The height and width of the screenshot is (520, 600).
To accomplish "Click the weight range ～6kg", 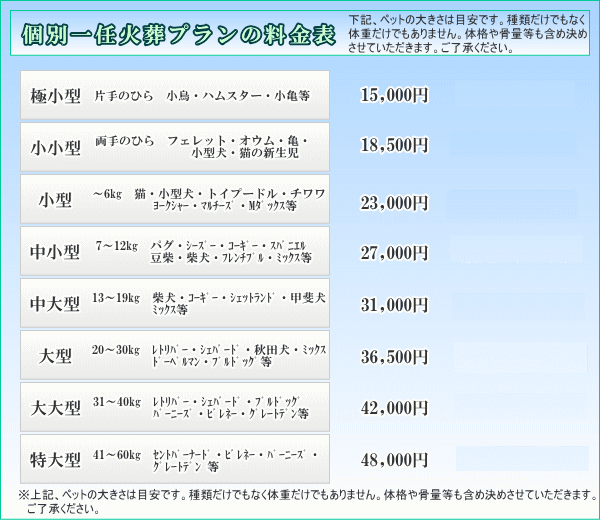I will 107,194.
